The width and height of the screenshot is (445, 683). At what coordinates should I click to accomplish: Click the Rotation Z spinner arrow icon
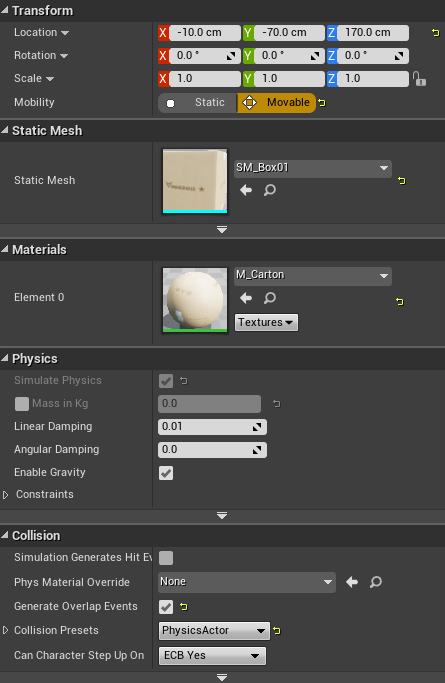pyautogui.click(x=399, y=56)
